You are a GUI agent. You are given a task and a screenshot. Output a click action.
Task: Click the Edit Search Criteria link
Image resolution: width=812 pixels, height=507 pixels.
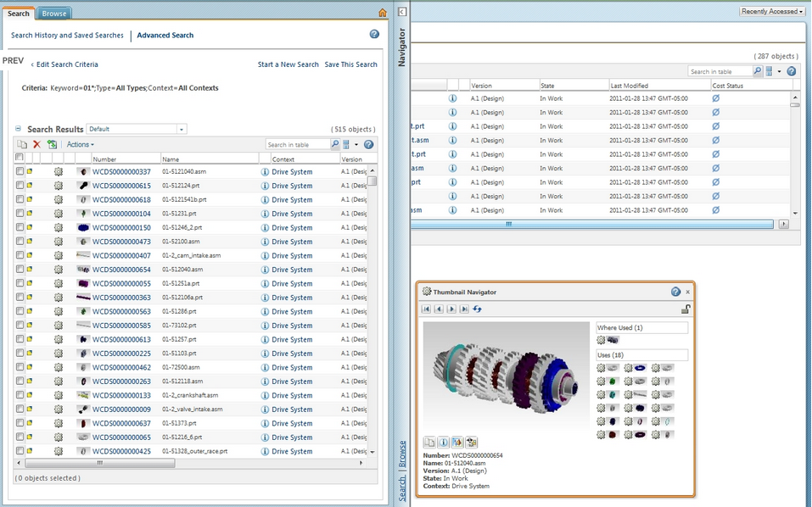pos(66,64)
